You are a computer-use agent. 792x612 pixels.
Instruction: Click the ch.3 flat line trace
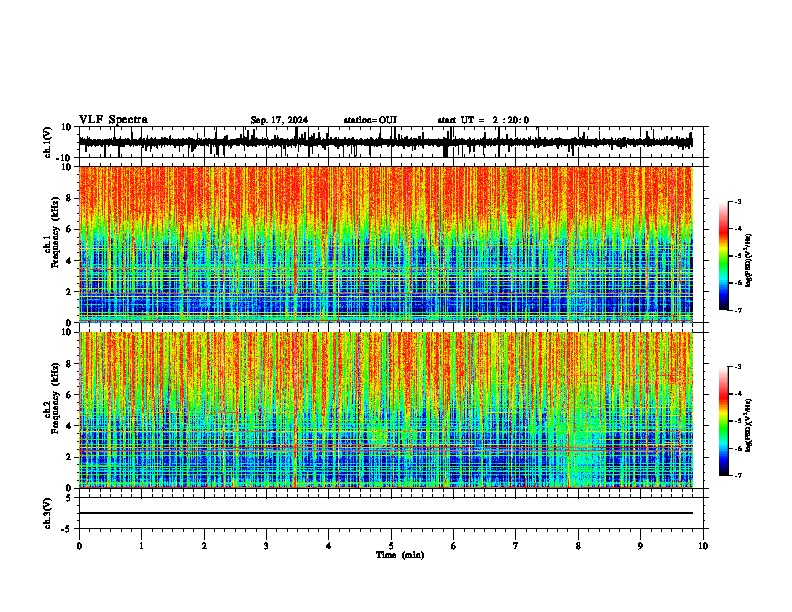click(386, 513)
